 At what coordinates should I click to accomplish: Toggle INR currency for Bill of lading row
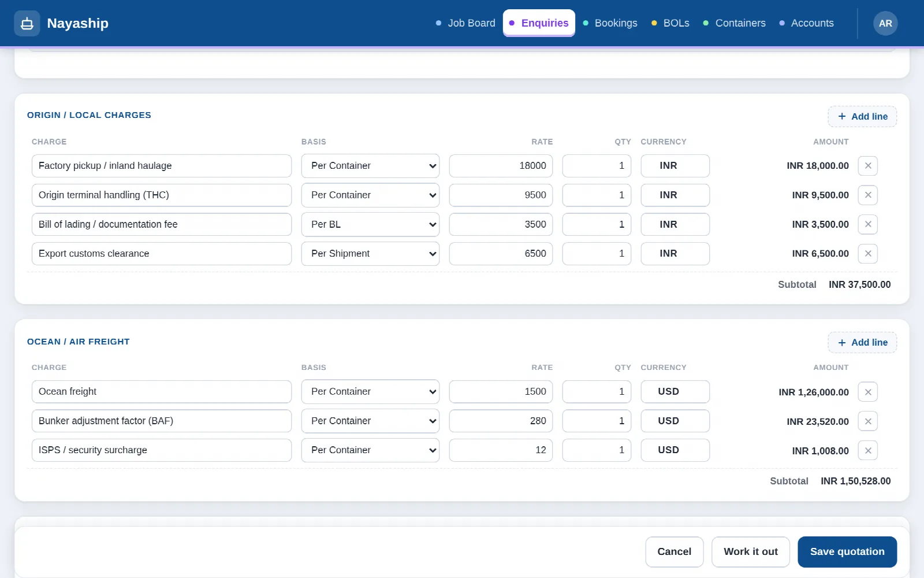(675, 224)
